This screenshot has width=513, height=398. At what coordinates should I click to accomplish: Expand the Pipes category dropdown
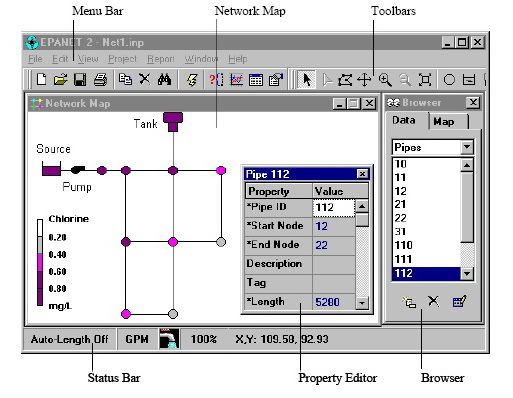click(x=467, y=147)
